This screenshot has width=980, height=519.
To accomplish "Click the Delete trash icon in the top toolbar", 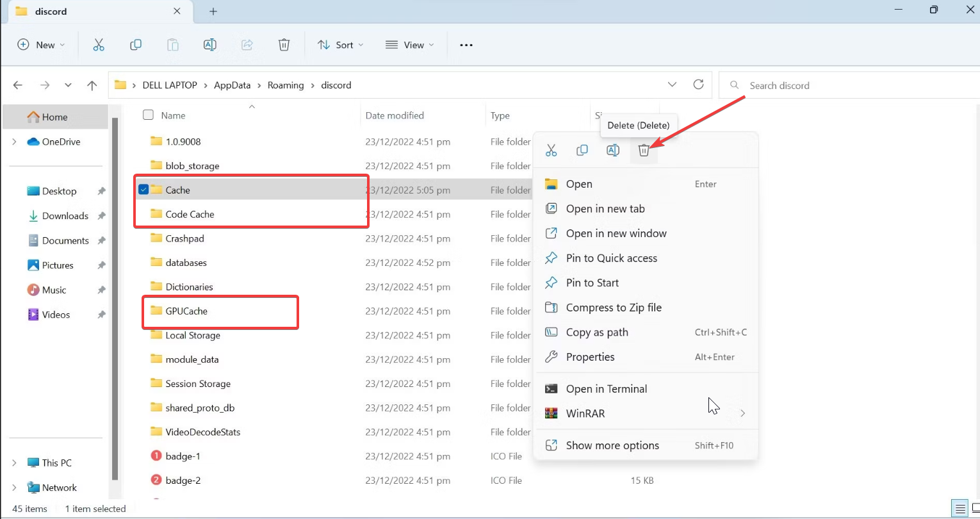I will pyautogui.click(x=284, y=45).
